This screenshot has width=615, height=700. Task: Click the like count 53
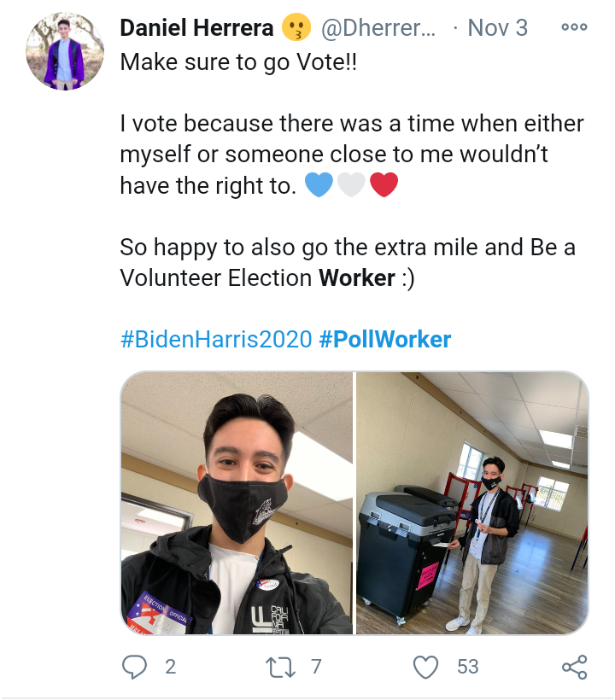467,667
